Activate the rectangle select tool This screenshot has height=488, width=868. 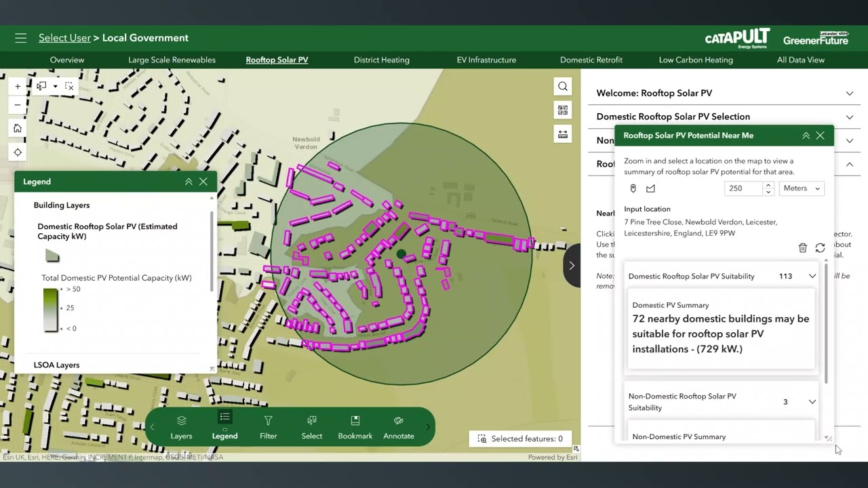(x=41, y=86)
